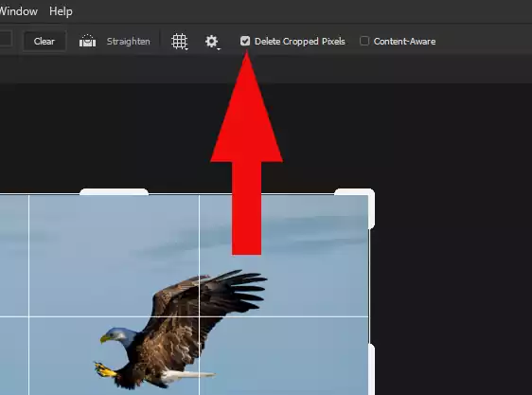Click the Clear button
The image size is (532, 395).
[x=44, y=42]
